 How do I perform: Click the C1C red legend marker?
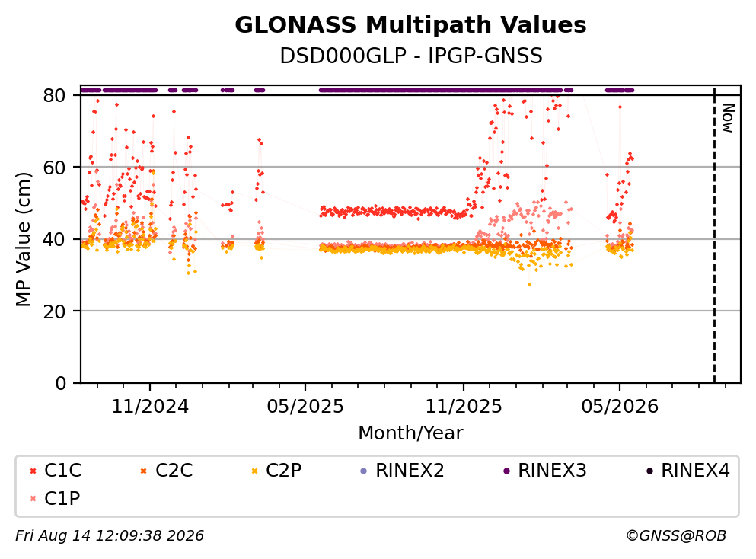[x=33, y=471]
